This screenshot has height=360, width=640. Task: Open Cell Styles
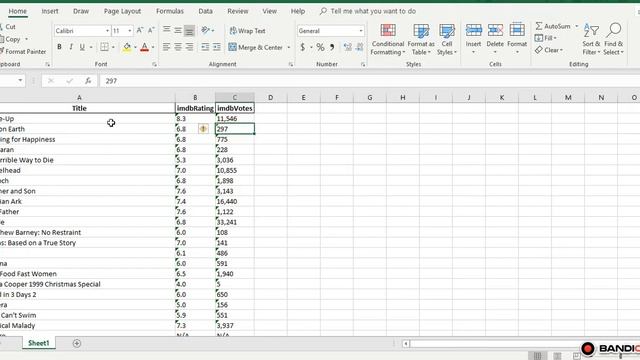pos(447,39)
